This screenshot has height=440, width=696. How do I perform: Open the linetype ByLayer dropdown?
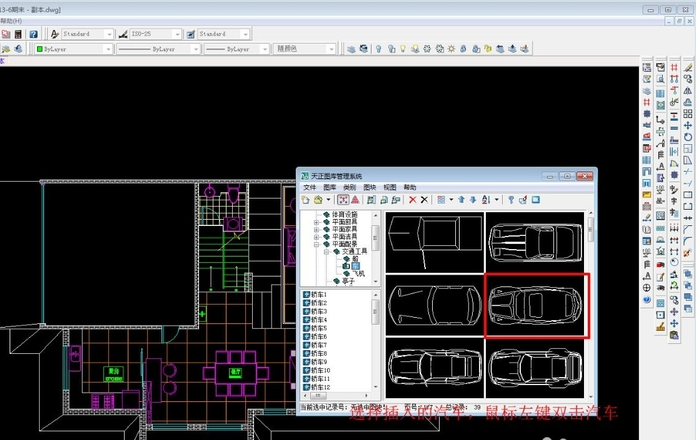point(158,49)
